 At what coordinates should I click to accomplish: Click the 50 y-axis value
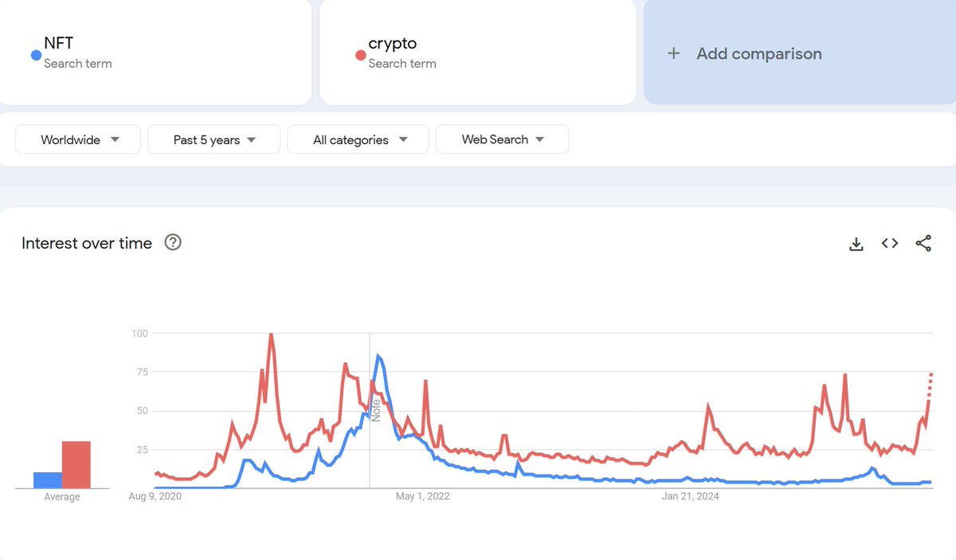(142, 411)
